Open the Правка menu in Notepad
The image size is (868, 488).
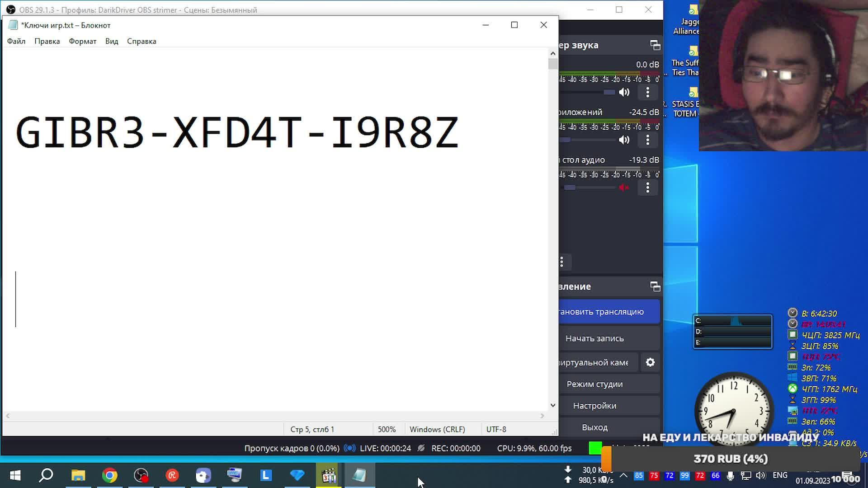pos(47,41)
